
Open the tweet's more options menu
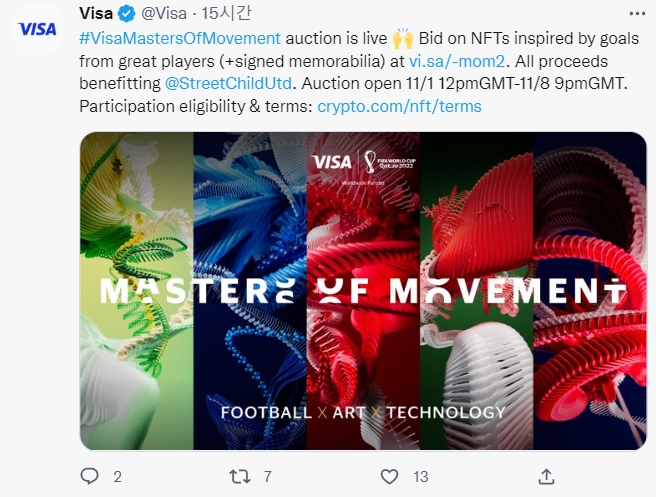(637, 14)
